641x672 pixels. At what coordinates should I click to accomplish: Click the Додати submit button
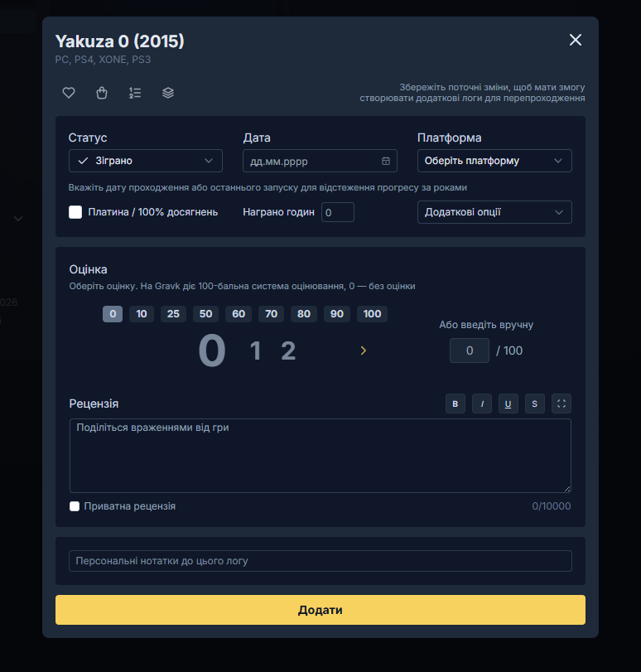coord(320,610)
